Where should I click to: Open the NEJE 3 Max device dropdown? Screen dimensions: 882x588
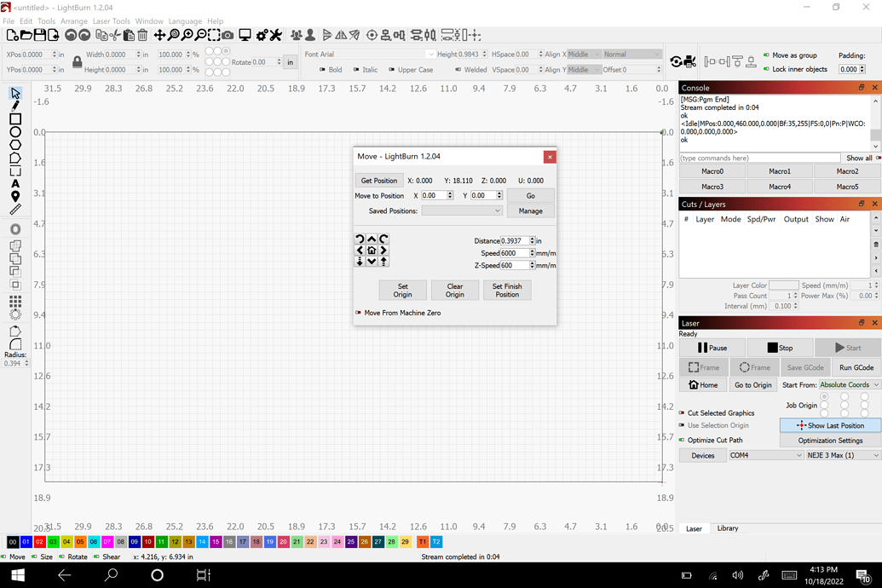pyautogui.click(x=842, y=455)
